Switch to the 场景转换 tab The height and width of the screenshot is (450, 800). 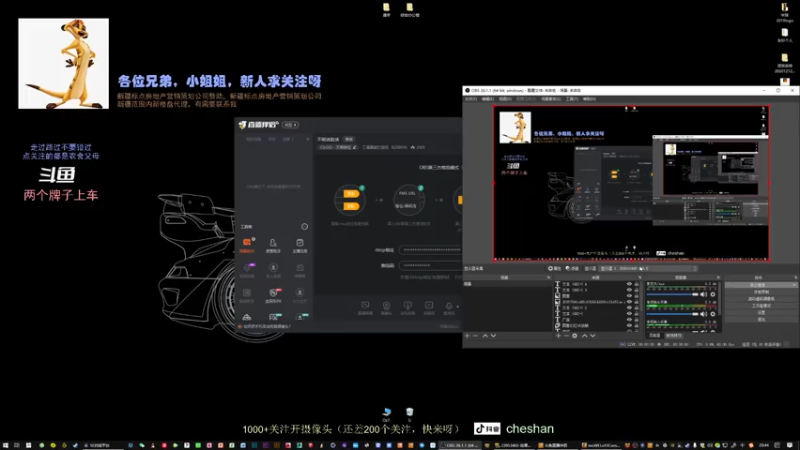click(673, 336)
